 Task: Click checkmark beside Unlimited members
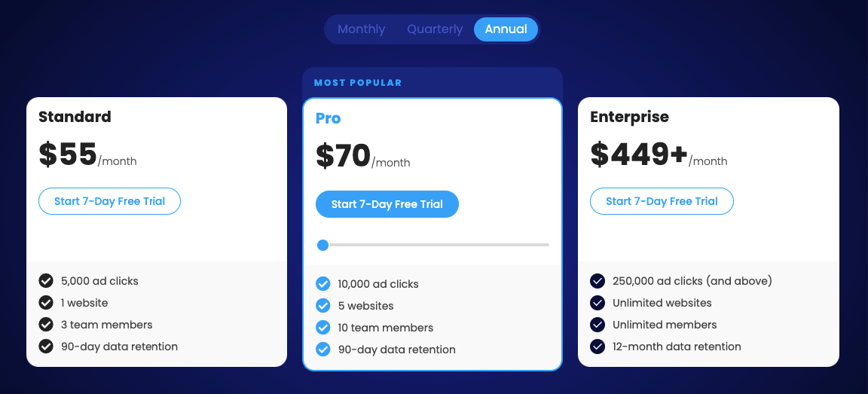[598, 325]
